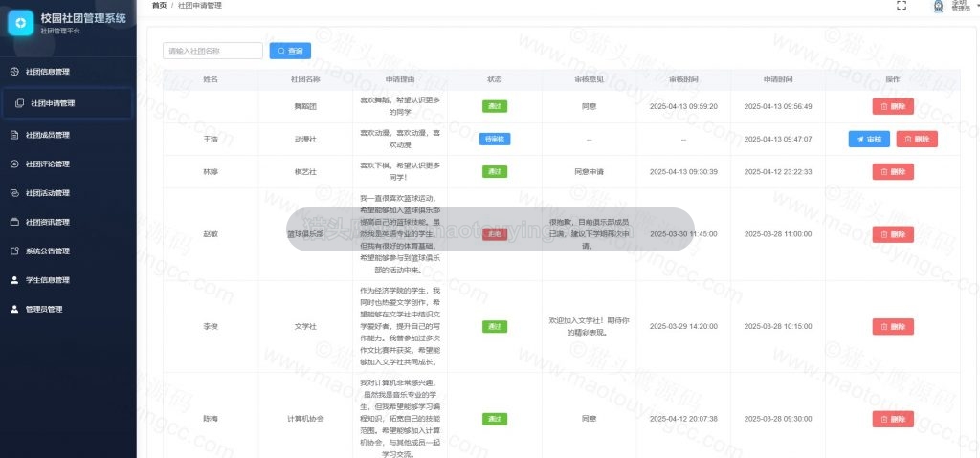Expand the 管理员 user dropdown arrow
Viewport: 980px width, 458px height.
tap(977, 5)
